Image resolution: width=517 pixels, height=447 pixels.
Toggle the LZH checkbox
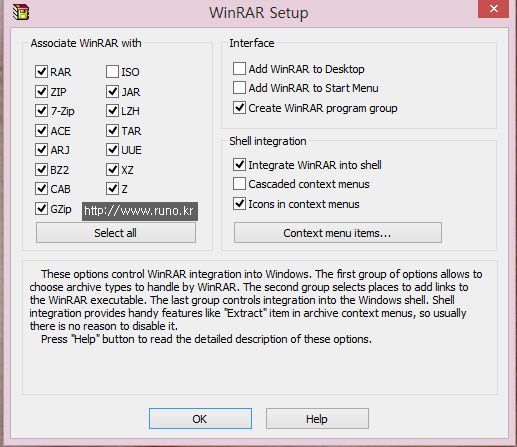(112, 111)
